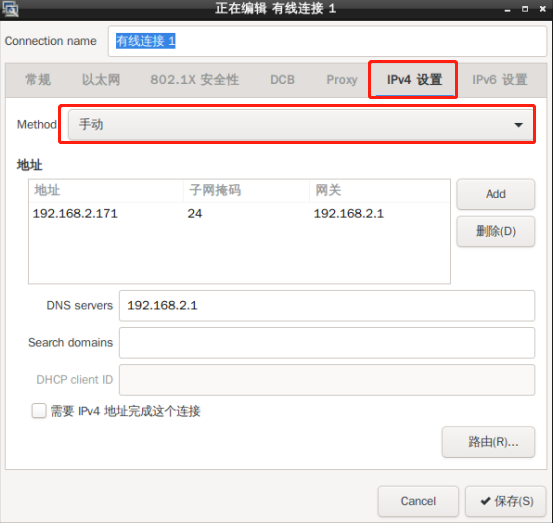Click the 删除(D) button

pos(496,231)
